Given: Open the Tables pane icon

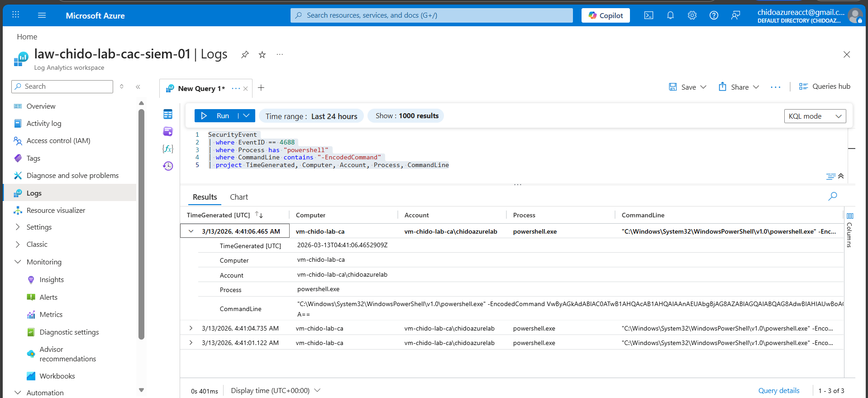Looking at the screenshot, I should click(x=168, y=115).
